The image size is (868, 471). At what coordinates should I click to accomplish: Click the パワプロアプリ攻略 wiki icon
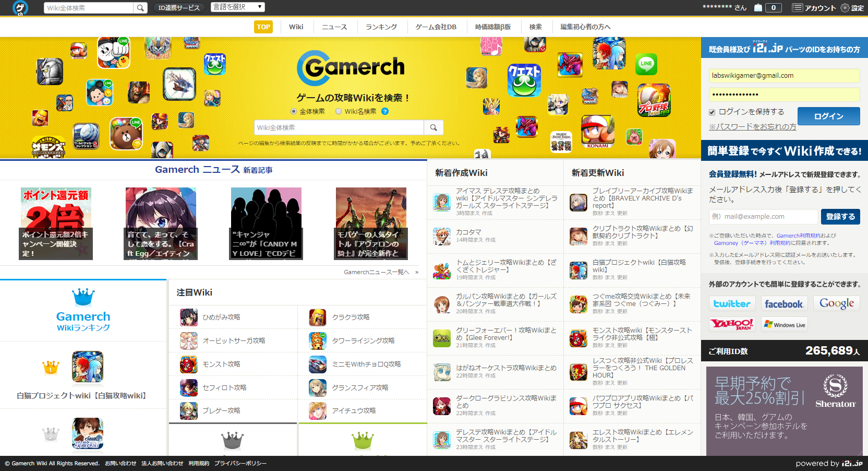(578, 406)
